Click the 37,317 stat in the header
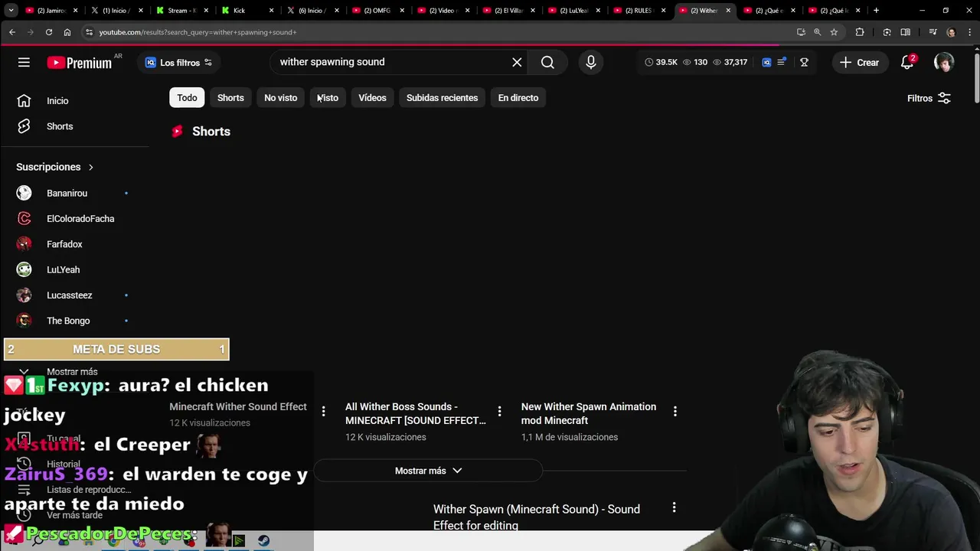This screenshot has height=551, width=980. (x=730, y=63)
